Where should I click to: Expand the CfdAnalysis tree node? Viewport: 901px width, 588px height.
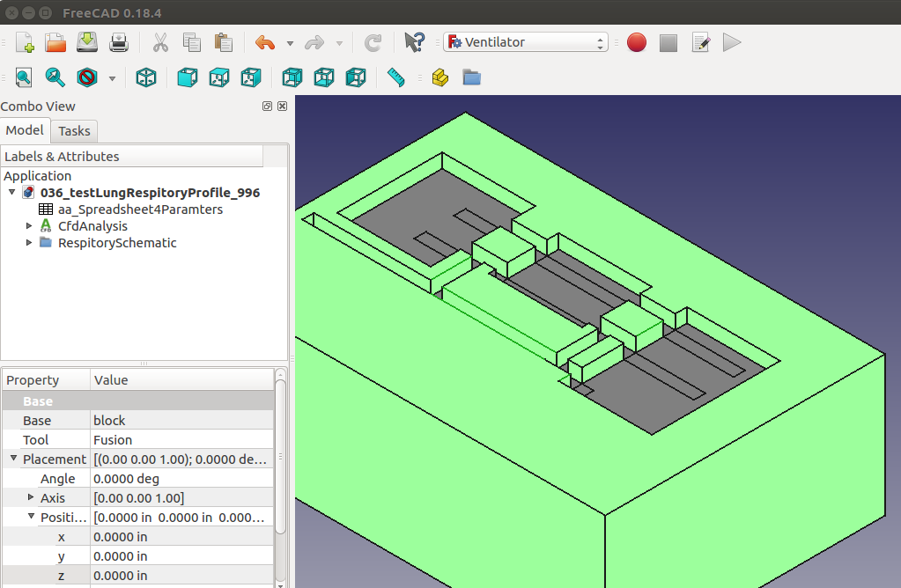pos(29,226)
